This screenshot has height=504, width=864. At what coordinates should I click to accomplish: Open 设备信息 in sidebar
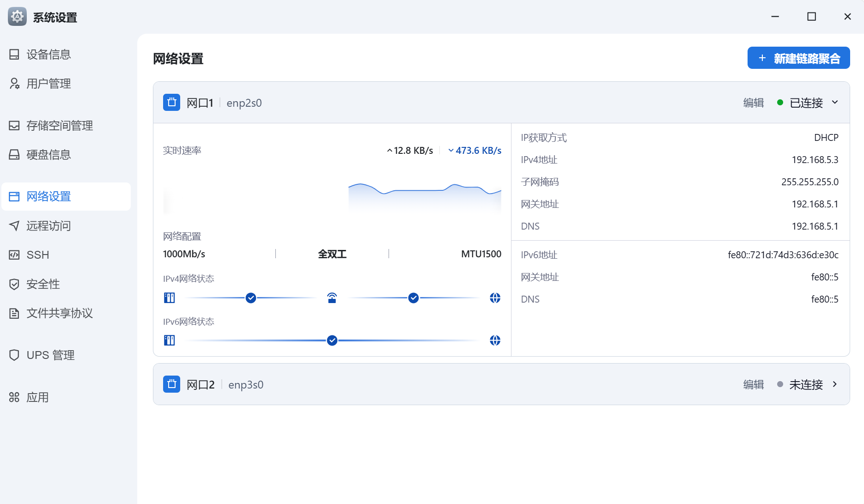pyautogui.click(x=66, y=55)
